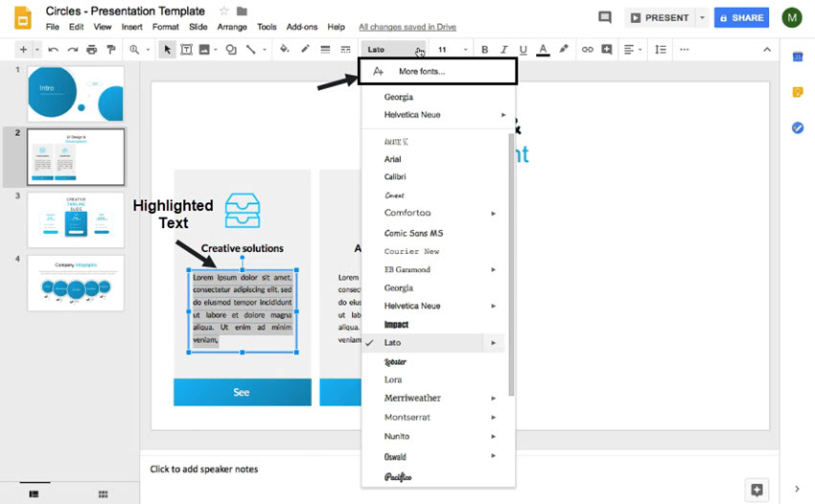Click the zoom magnifier tool
Viewport: 815px width, 504px height.
pos(134,50)
